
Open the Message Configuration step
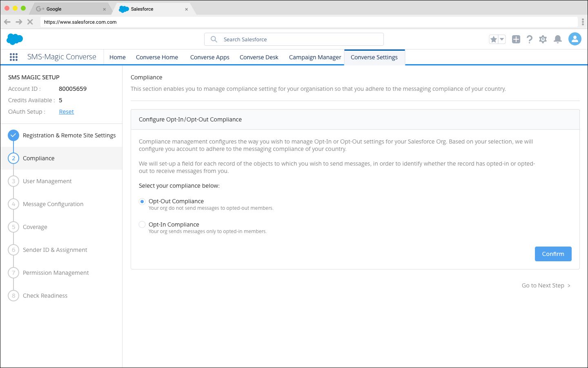point(53,204)
